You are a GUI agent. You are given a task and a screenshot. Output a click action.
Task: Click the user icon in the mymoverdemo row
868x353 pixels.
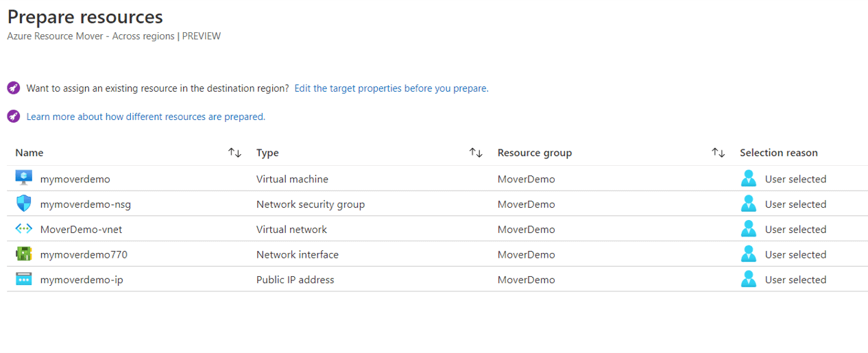(749, 178)
